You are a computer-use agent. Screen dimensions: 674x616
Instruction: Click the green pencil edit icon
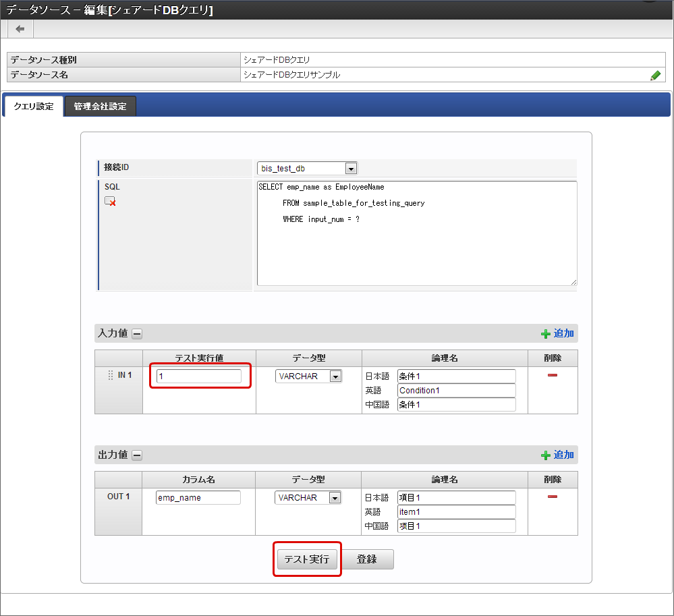point(655,76)
